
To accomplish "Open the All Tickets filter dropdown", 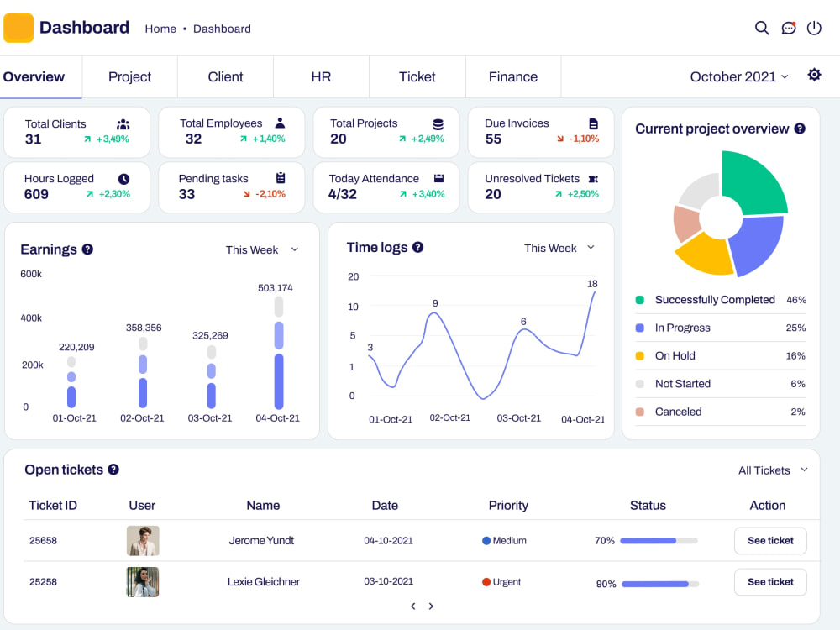I will [x=773, y=470].
